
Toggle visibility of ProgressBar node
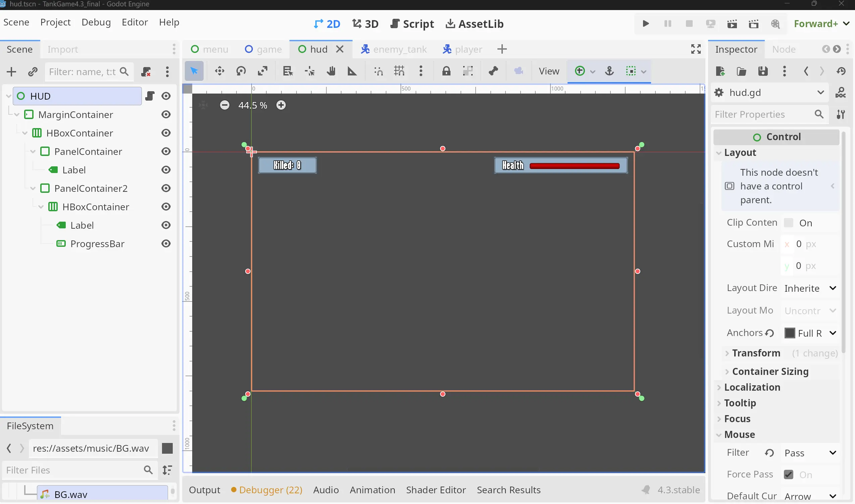coord(166,243)
